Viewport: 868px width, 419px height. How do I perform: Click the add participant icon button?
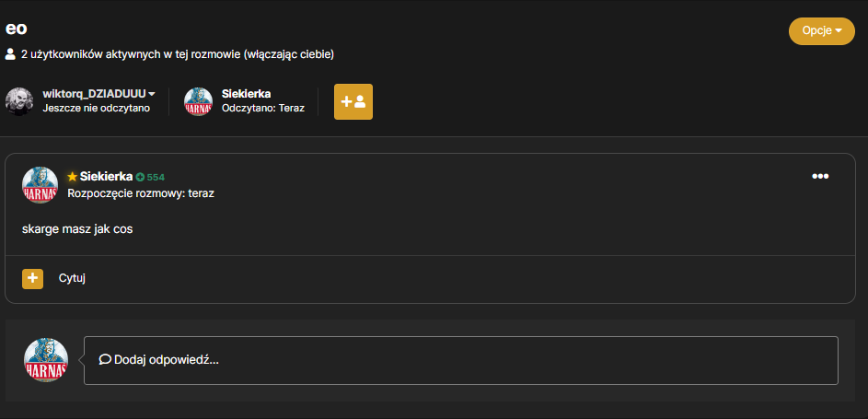click(x=353, y=102)
